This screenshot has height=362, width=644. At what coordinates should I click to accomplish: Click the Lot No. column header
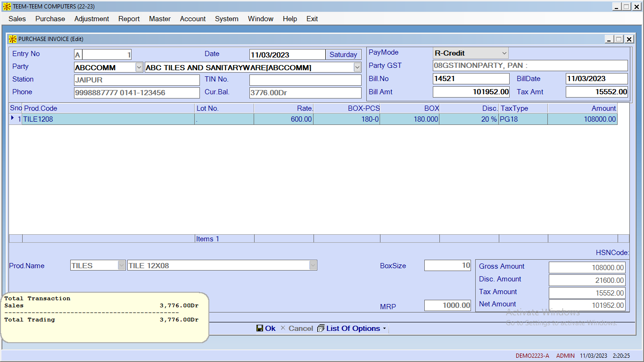tap(224, 108)
